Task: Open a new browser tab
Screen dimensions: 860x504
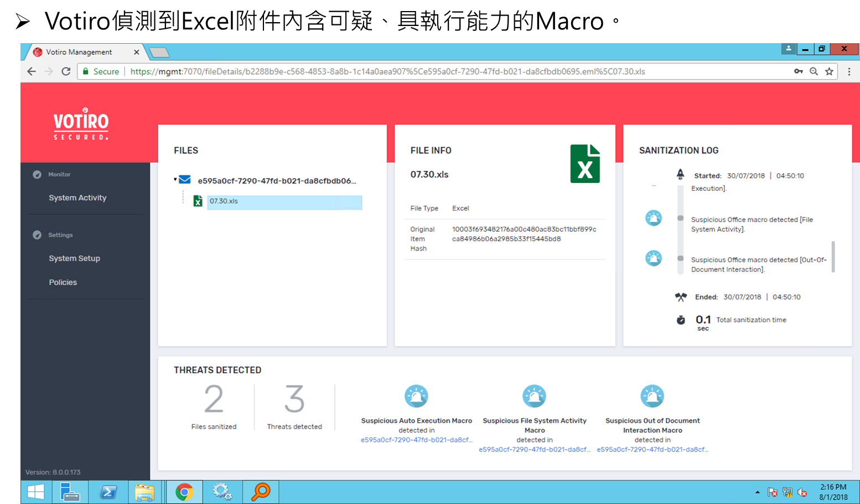Action: (159, 53)
